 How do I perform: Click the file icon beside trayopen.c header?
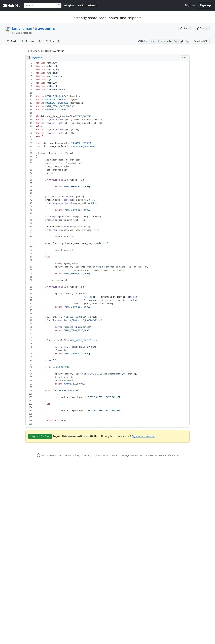coord(28,58)
